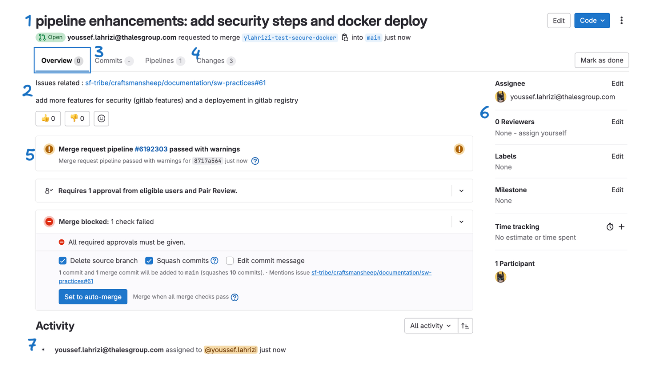This screenshot has width=660, height=368.
Task: Open @youssef.lahrizi mention in activity
Action: coord(230,349)
